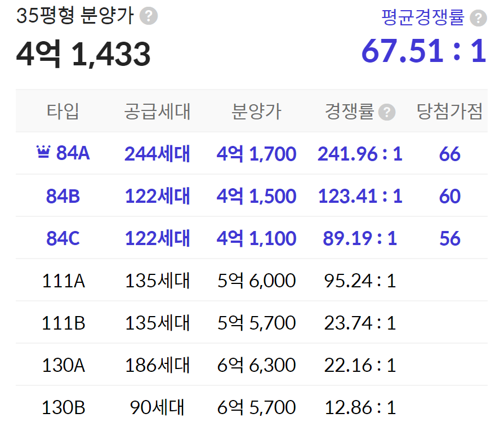Select the 84A type cell
The height and width of the screenshot is (431, 504).
click(73, 153)
